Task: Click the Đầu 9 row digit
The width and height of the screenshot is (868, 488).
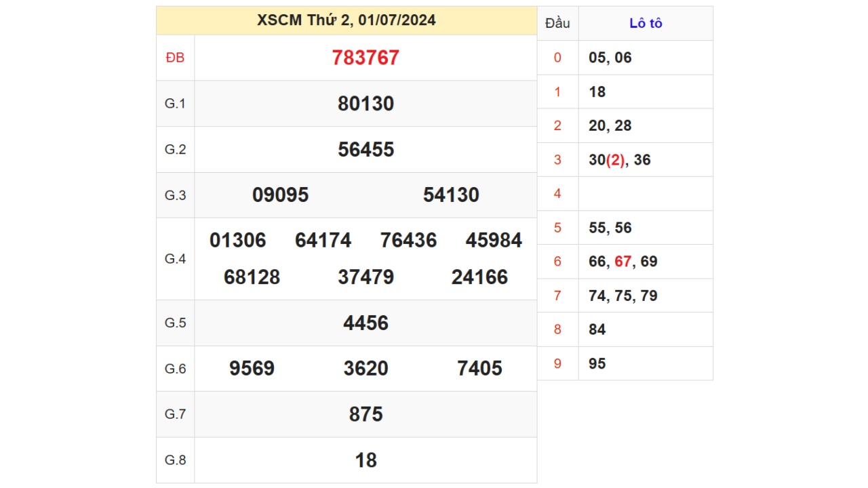Action: 557,364
